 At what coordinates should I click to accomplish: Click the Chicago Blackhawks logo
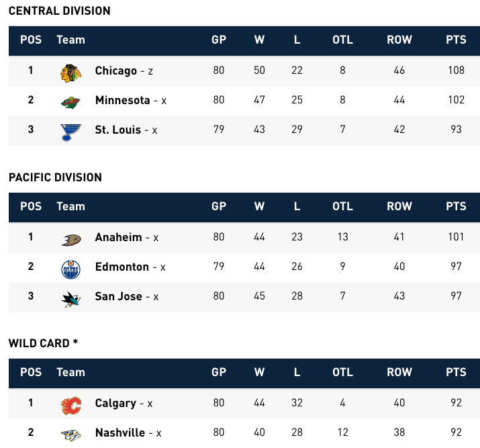(x=70, y=71)
